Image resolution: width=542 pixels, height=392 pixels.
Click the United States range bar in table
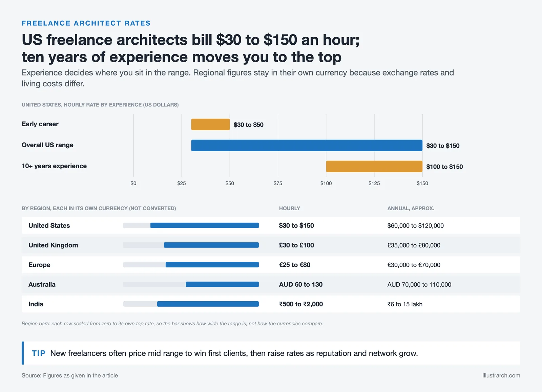(x=205, y=225)
